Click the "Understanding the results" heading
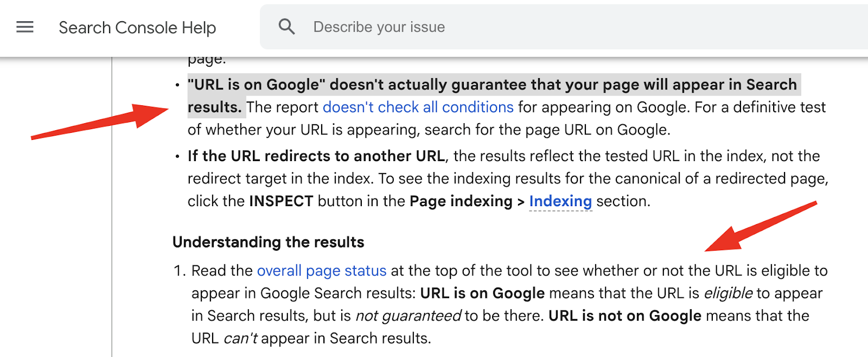This screenshot has height=357, width=868. point(268,242)
